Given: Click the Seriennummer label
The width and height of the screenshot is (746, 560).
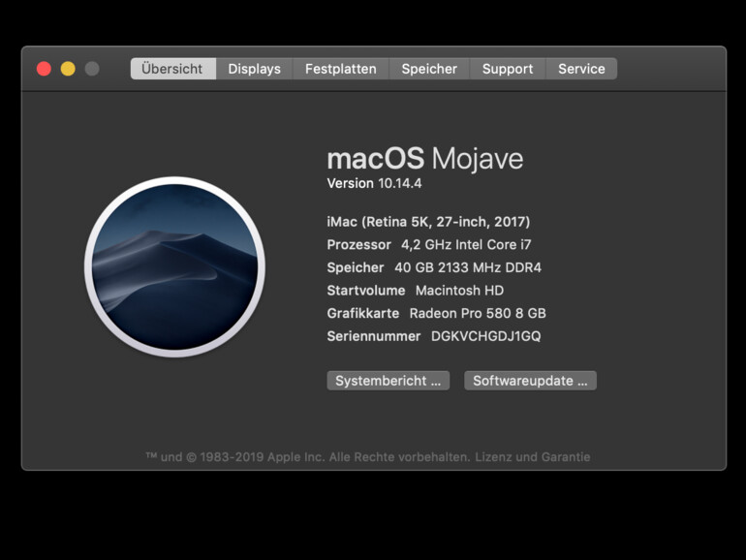Looking at the screenshot, I should pos(373,336).
